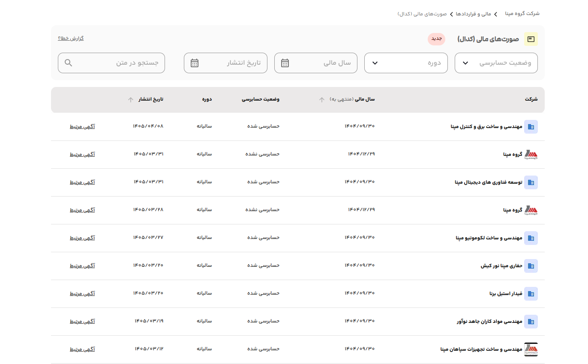
Task: Open calendar icon in تاریخ انتشار filter
Action: [195, 63]
